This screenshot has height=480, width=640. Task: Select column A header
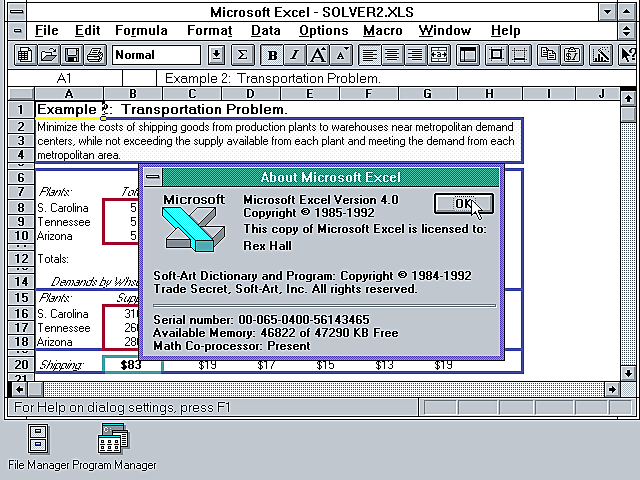point(69,94)
